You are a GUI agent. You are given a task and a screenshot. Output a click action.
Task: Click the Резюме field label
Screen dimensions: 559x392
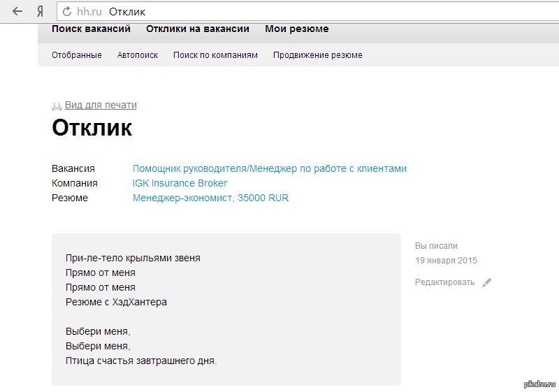[x=70, y=198]
